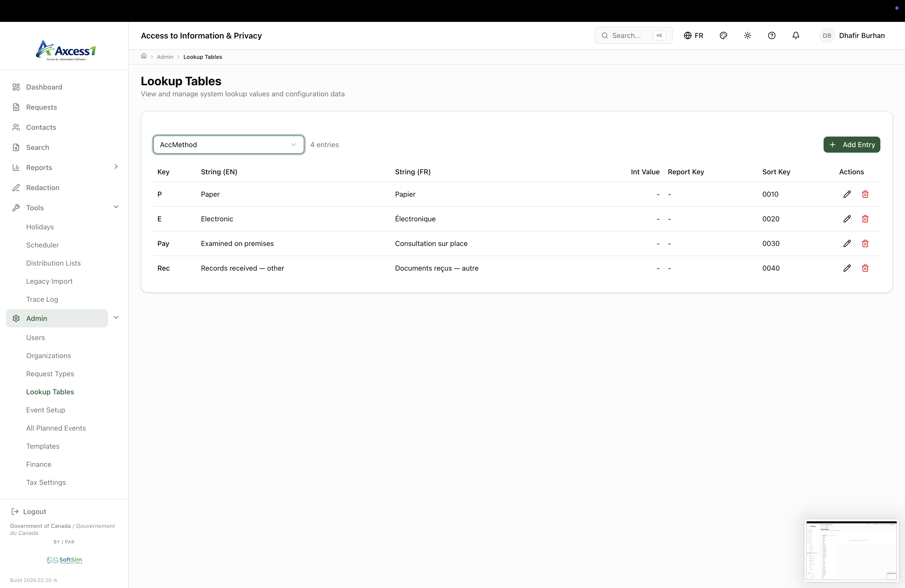Go to Holidays under Tools

coord(40,227)
